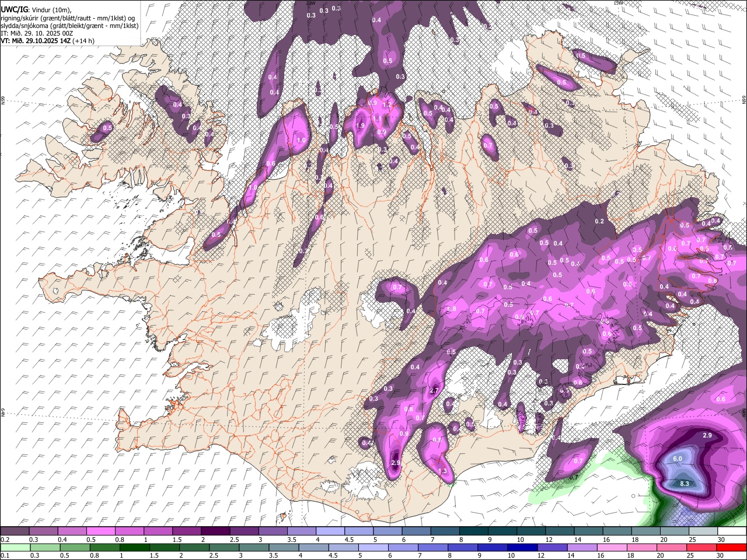Click the '20W' longitude label at top
Viewport: 747px width, 560px height.
tap(310, 3)
